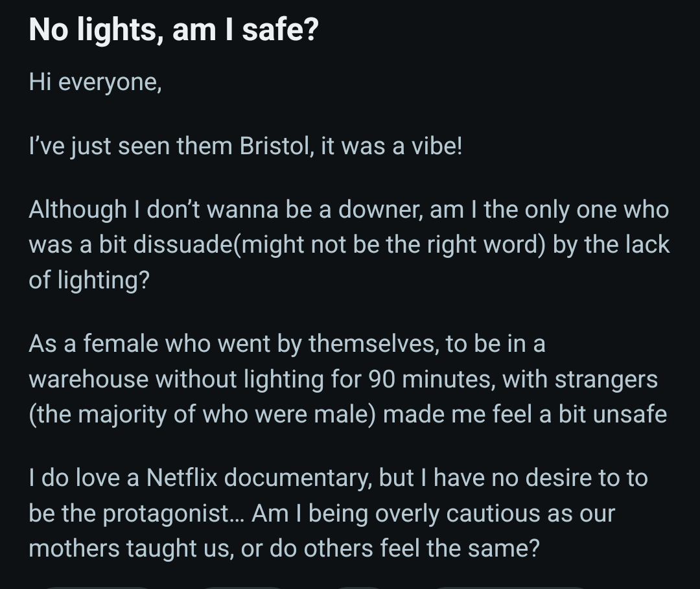Click the post title 'No lights, am I safe?'
Viewport: 700px width, 589px height.
(x=173, y=29)
